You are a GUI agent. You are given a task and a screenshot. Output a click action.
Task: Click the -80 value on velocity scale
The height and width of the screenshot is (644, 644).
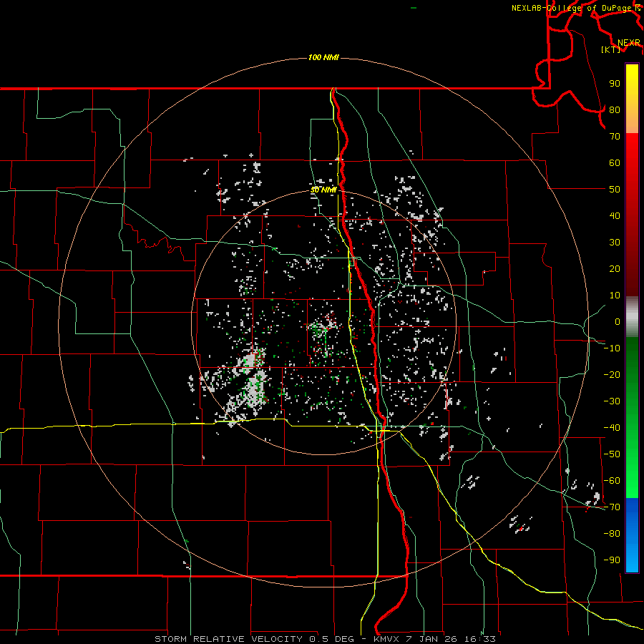click(612, 534)
